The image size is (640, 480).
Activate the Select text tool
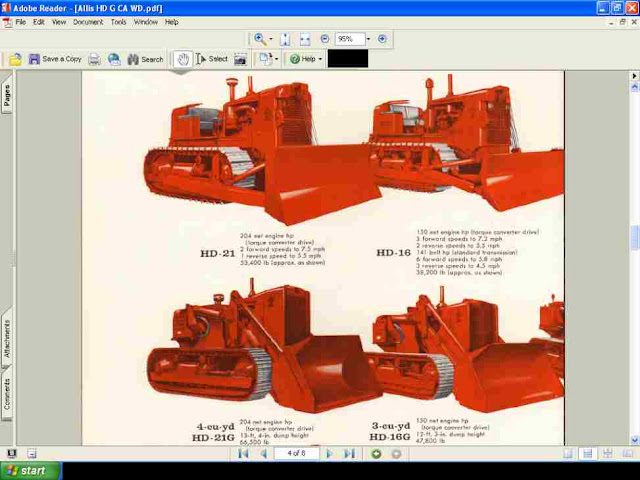[x=211, y=59]
